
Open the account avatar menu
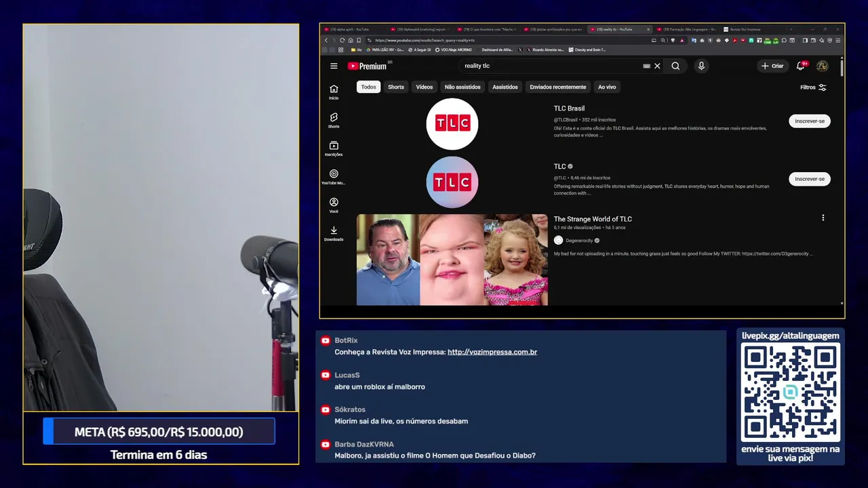point(822,66)
